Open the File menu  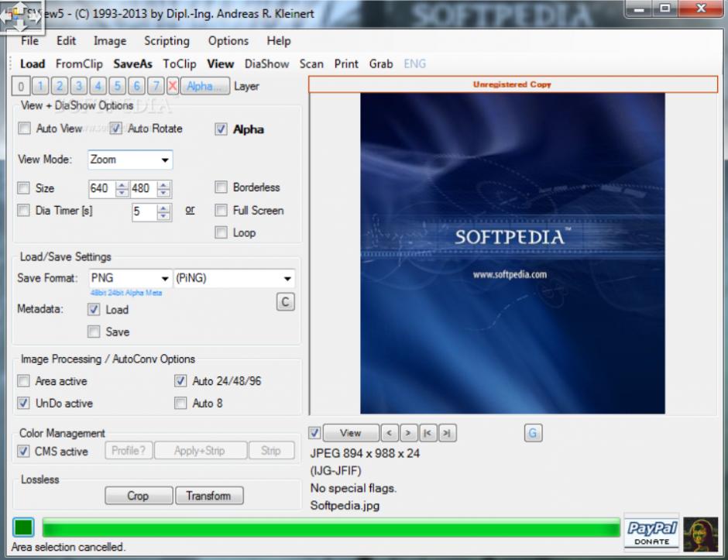pyautogui.click(x=29, y=41)
